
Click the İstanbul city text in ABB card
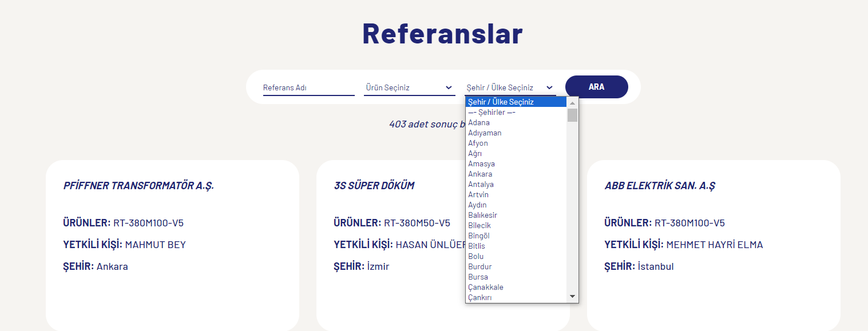pos(656,266)
